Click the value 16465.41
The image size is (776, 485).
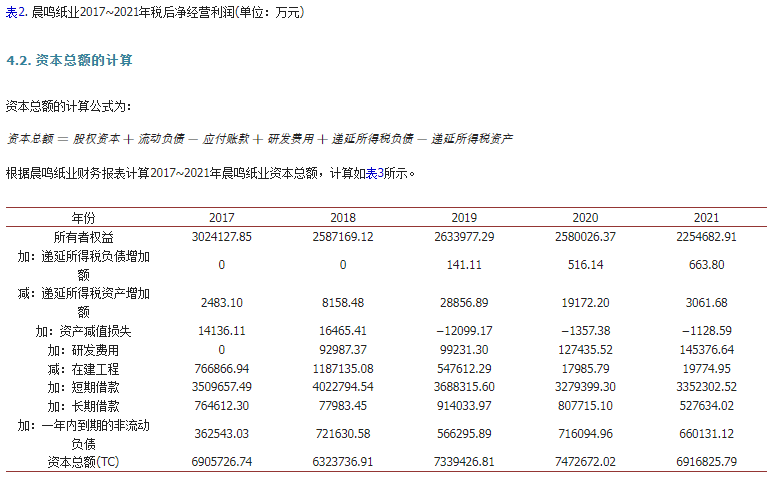[x=343, y=331]
